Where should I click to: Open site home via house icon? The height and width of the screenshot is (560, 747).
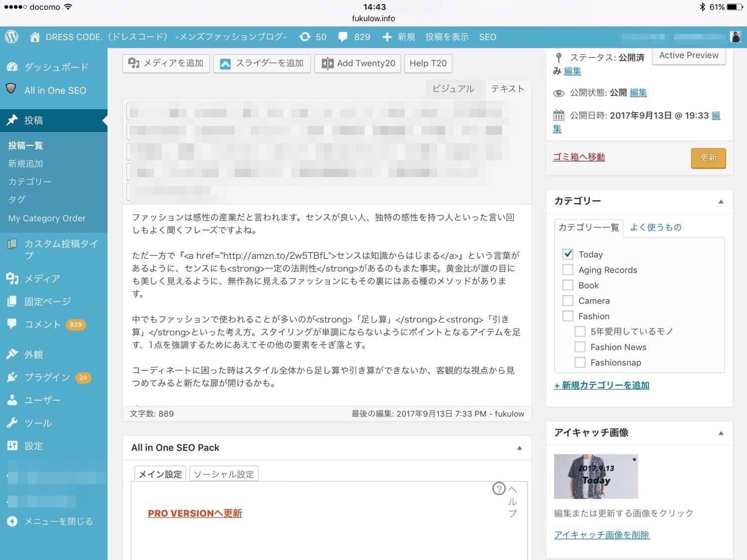tap(35, 37)
